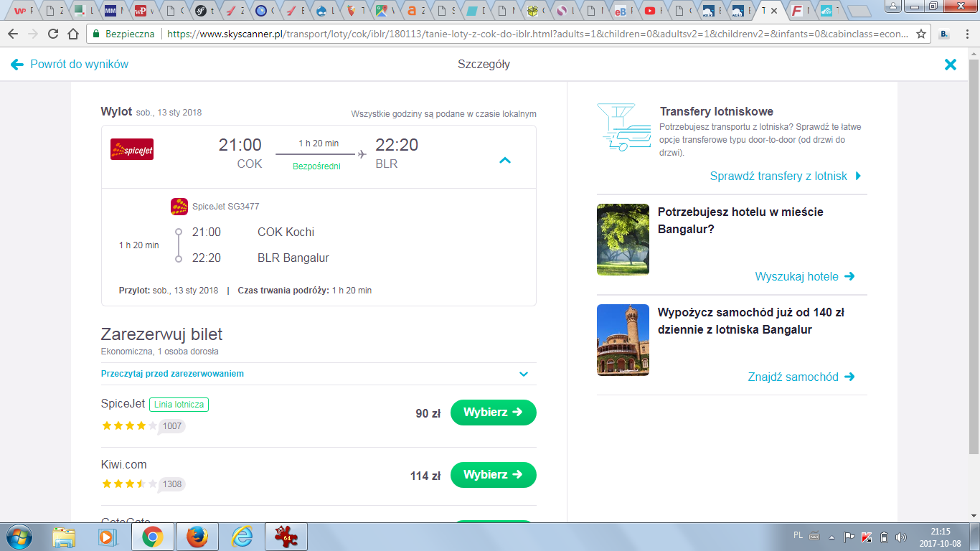Switch to Google Chrome in the taskbar
Image resolution: width=980 pixels, height=551 pixels.
click(151, 537)
